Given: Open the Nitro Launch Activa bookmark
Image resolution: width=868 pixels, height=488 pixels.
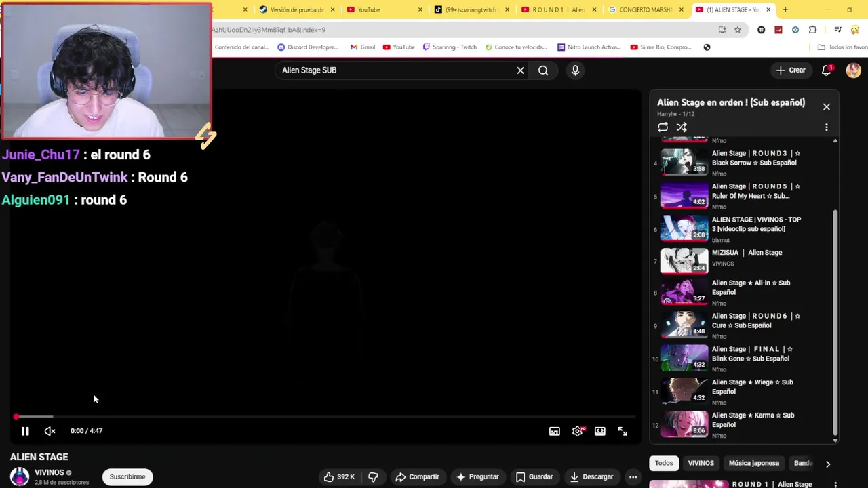Looking at the screenshot, I should [589, 47].
